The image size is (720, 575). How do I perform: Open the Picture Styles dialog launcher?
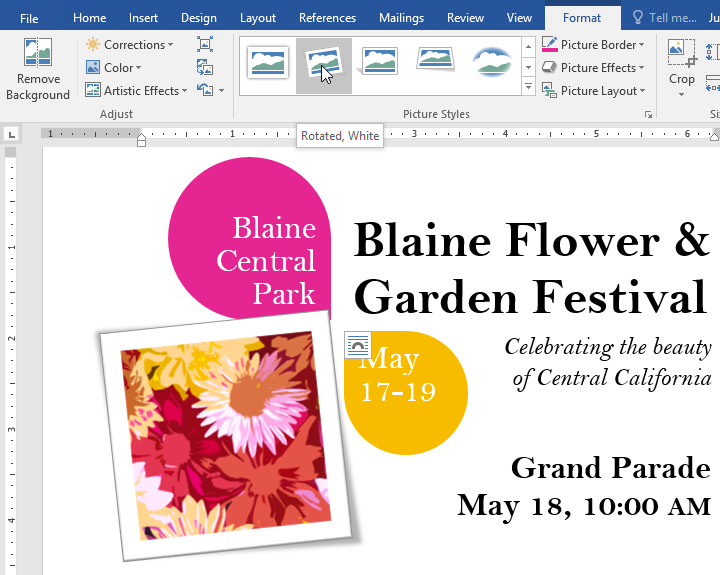[648, 116]
